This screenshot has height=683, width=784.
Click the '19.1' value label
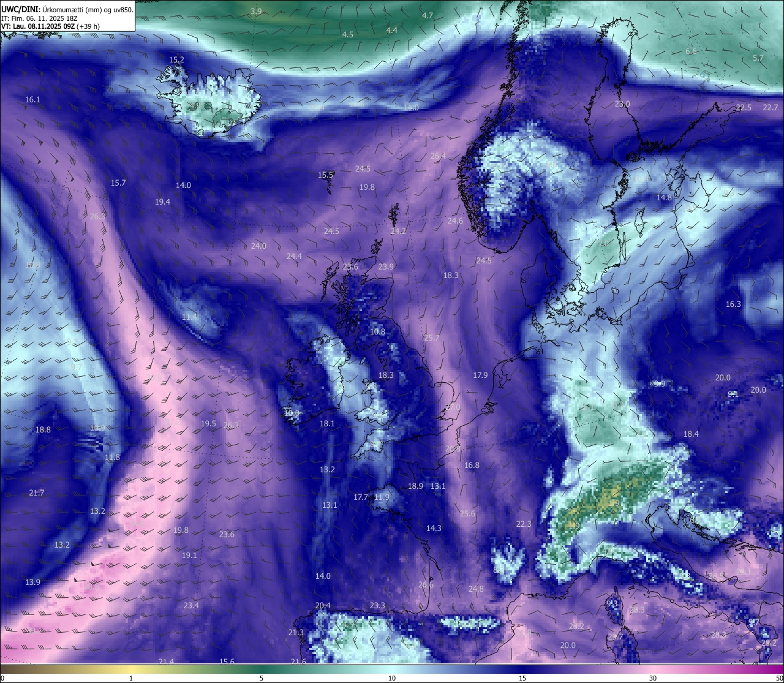(189, 555)
